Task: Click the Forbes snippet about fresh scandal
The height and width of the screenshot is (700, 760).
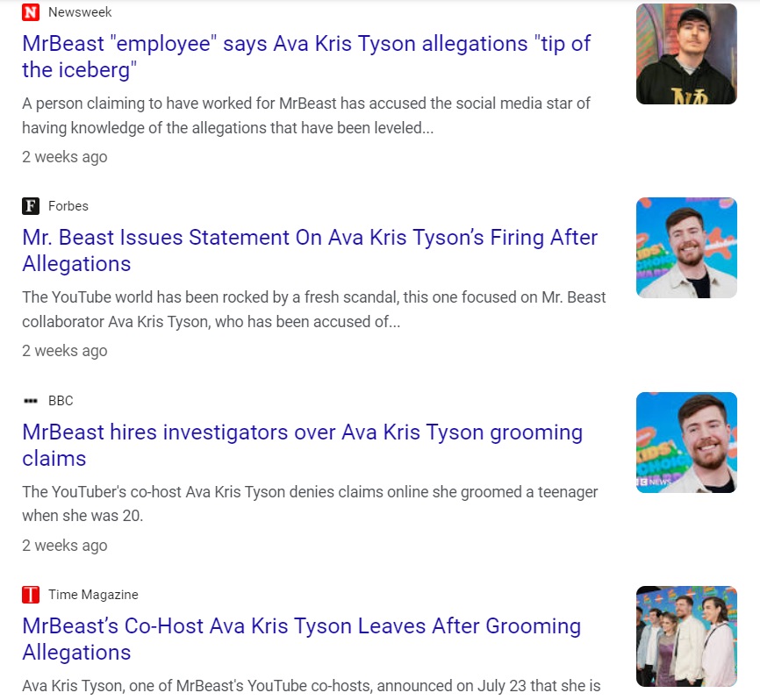Action: (x=314, y=309)
